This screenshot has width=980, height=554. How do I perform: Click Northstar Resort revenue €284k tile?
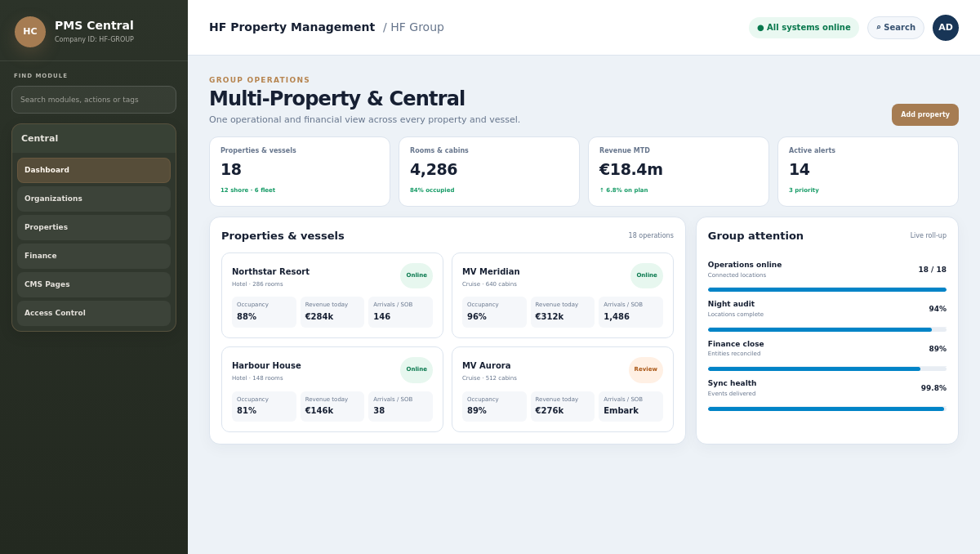[x=332, y=312]
